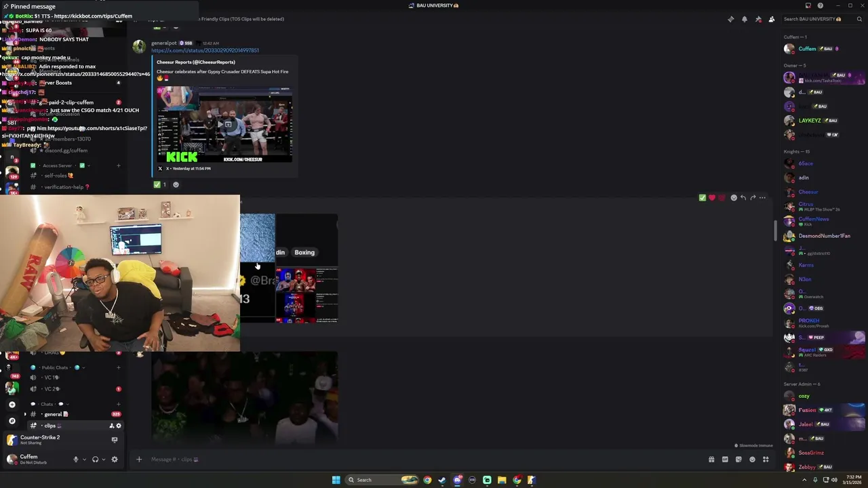Join the VC 1 voice channel
The height and width of the screenshot is (488, 868).
click(52, 378)
